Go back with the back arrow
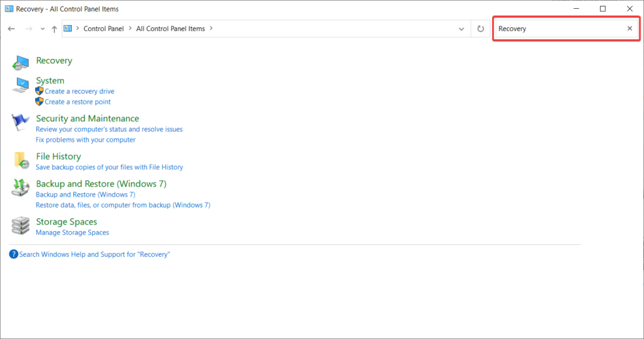Image resolution: width=644 pixels, height=339 pixels. click(x=12, y=28)
